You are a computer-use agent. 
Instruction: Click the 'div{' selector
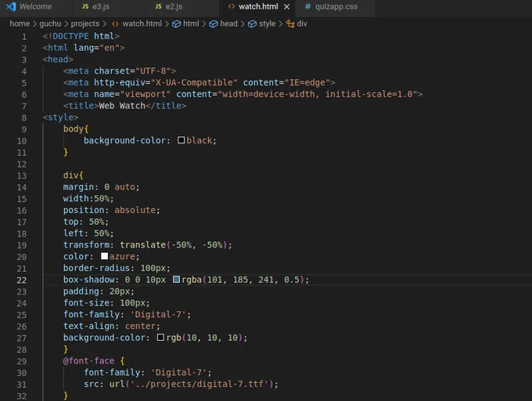pyautogui.click(x=73, y=175)
